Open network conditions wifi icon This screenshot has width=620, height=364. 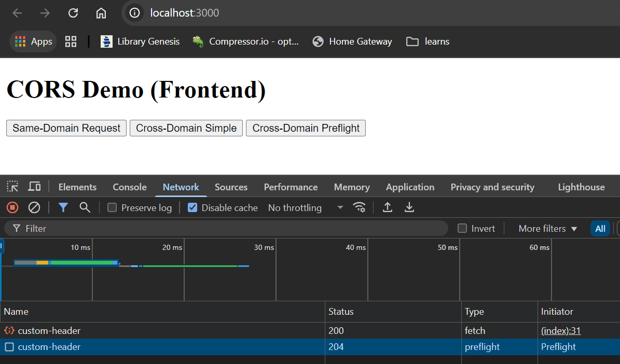pos(359,208)
